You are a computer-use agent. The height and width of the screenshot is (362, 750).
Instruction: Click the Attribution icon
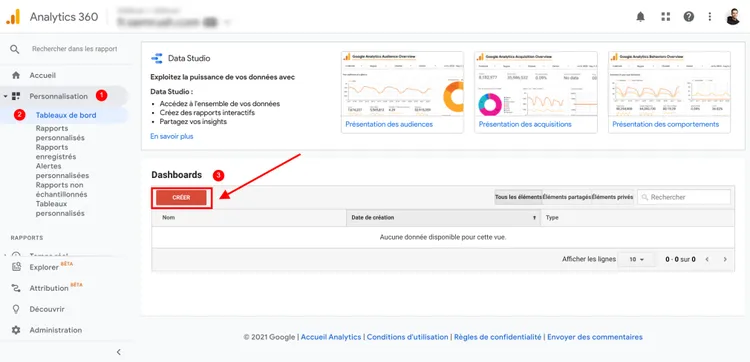click(x=16, y=288)
